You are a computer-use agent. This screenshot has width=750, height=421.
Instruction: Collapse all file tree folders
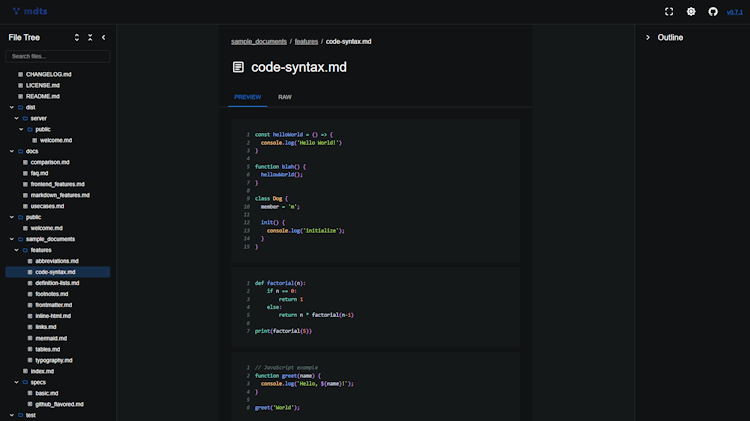click(x=90, y=37)
